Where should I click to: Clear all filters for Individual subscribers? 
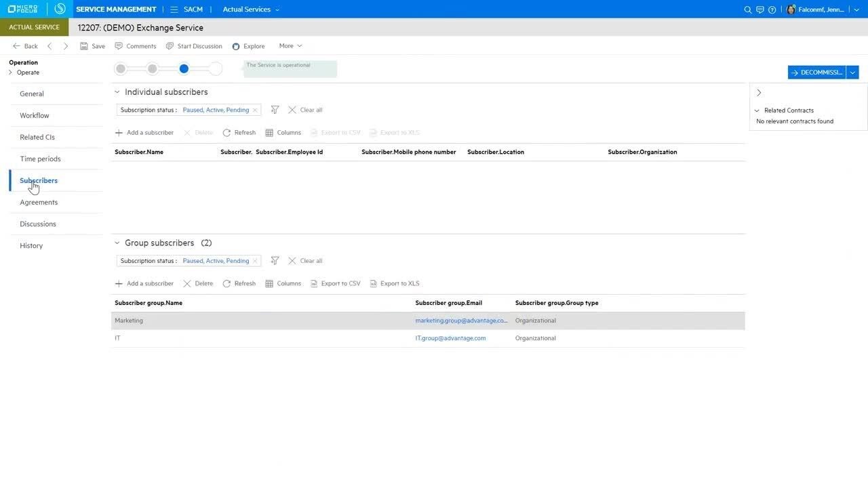pos(305,110)
